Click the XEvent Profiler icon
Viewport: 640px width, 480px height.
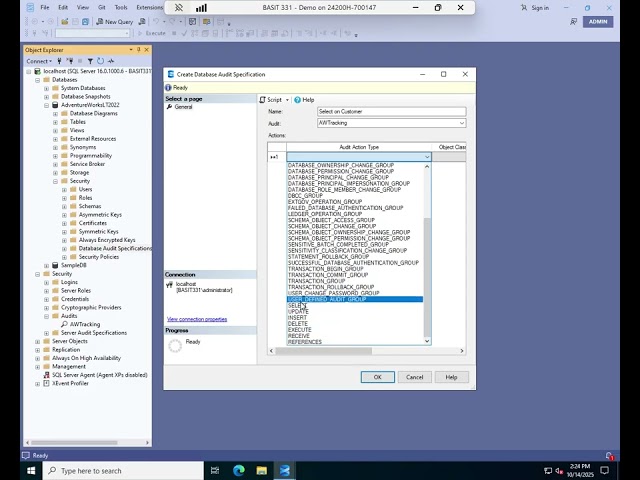(x=47, y=383)
